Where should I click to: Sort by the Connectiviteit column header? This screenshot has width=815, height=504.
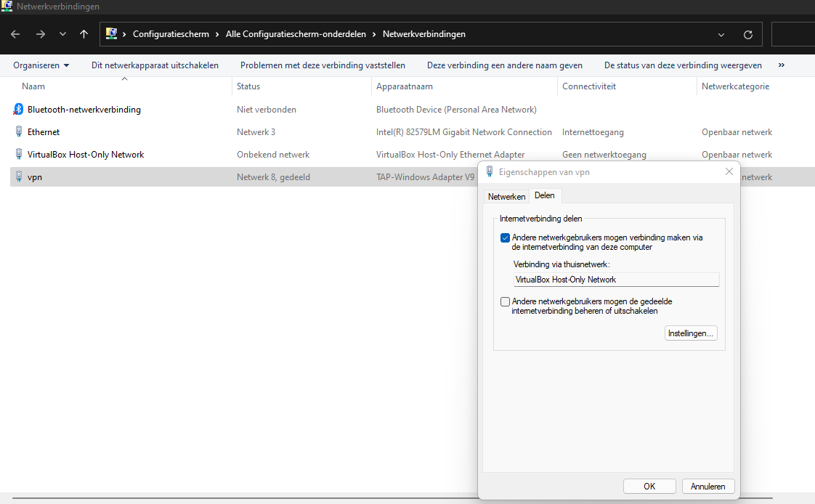tap(589, 86)
